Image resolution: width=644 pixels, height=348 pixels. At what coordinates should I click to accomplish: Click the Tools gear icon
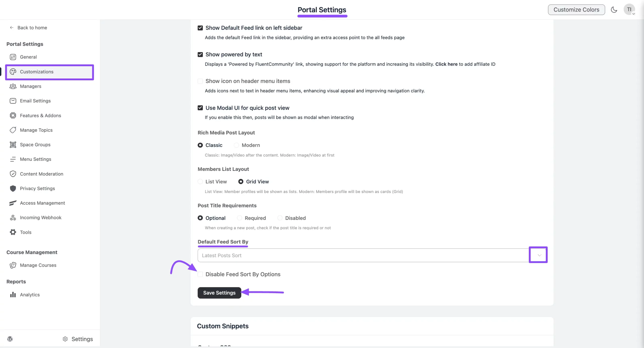(x=13, y=232)
